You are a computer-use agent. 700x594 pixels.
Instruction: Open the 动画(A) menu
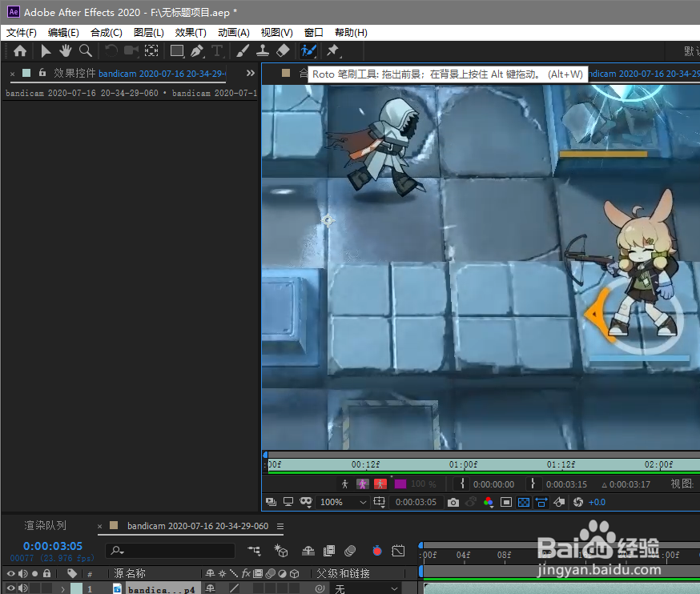click(234, 33)
